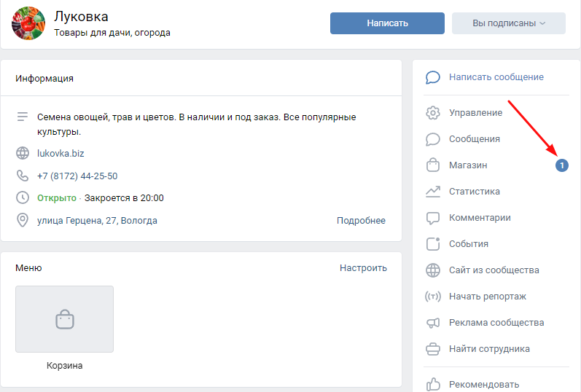Expand the Вы подписаны dropdown

pyautogui.click(x=509, y=23)
